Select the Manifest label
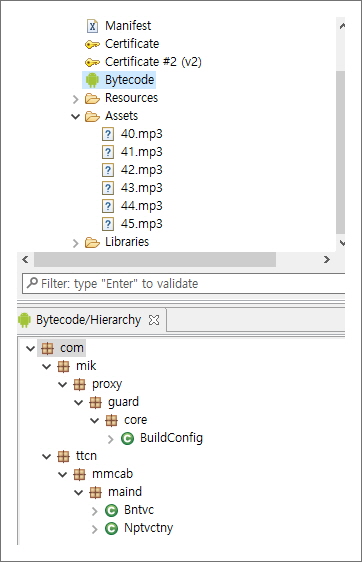 tap(128, 26)
